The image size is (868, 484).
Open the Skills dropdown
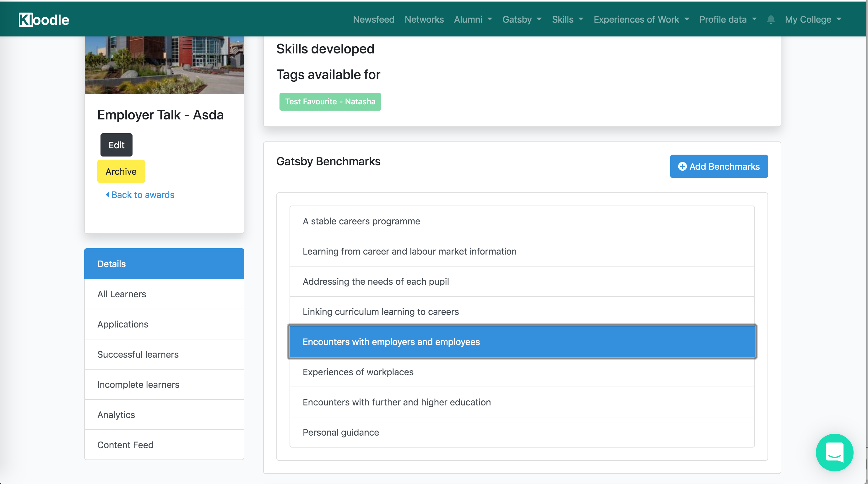click(567, 19)
